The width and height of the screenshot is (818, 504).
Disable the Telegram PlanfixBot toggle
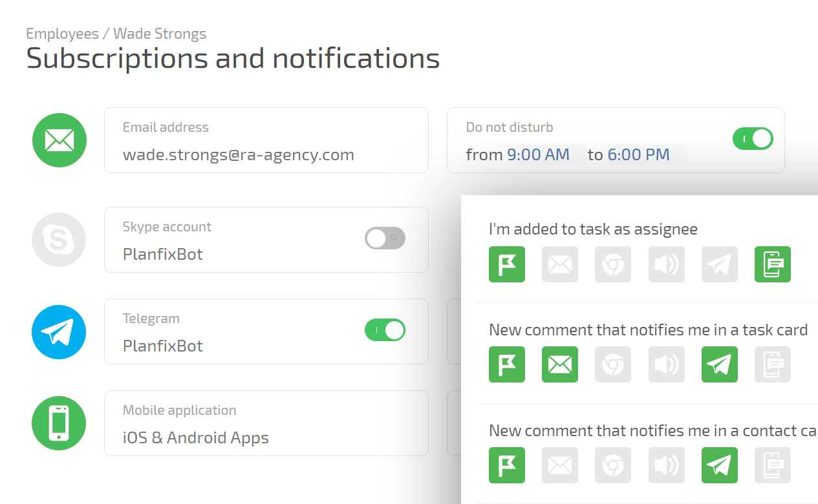[385, 330]
